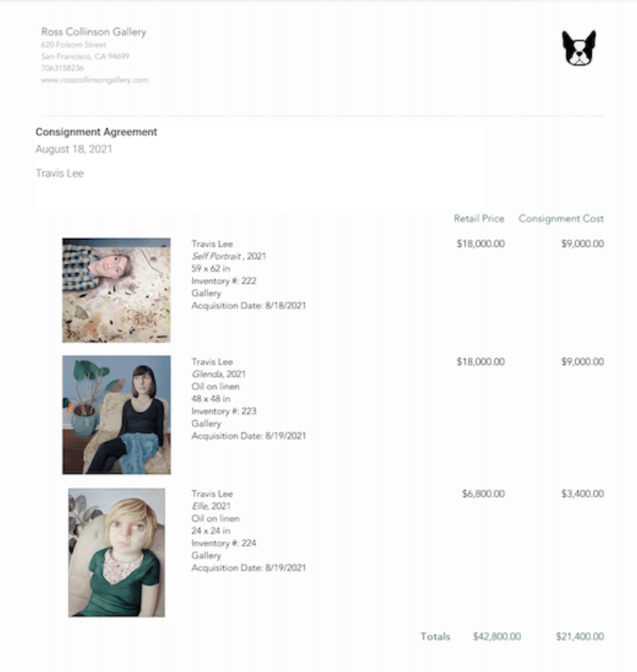Open the Self Portrait painting thumbnail
Viewport: 637px width, 672px height.
(x=116, y=290)
